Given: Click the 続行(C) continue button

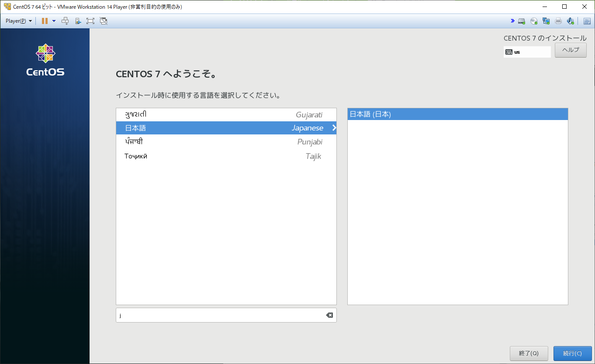Looking at the screenshot, I should 572,354.
